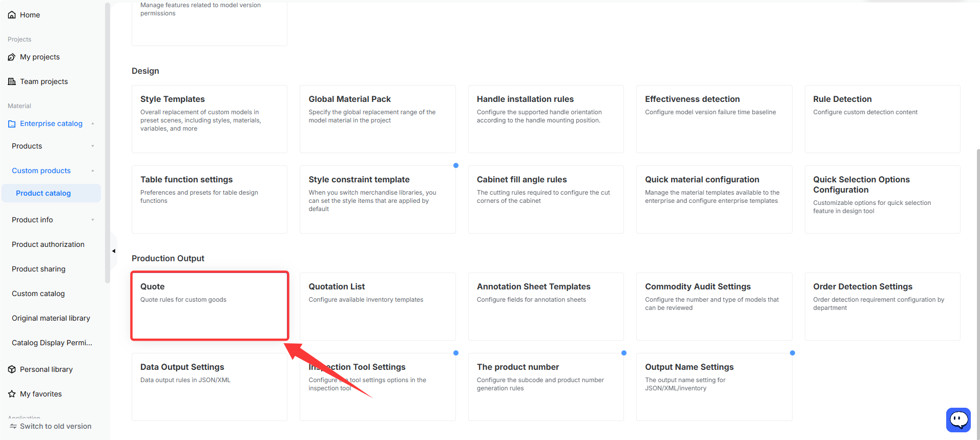This screenshot has height=440, width=980.
Task: Click the Team projects building icon
Action: (x=12, y=81)
